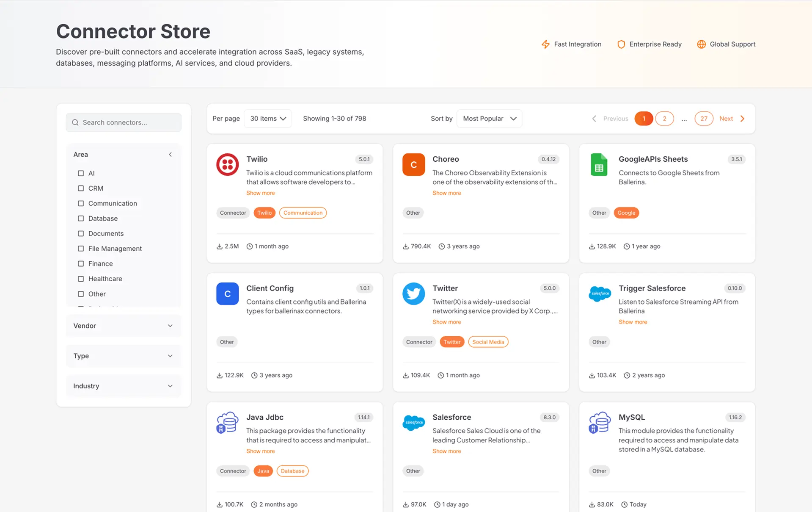This screenshot has height=512, width=812.
Task: Click the orange Choreo connector icon
Action: (413, 164)
